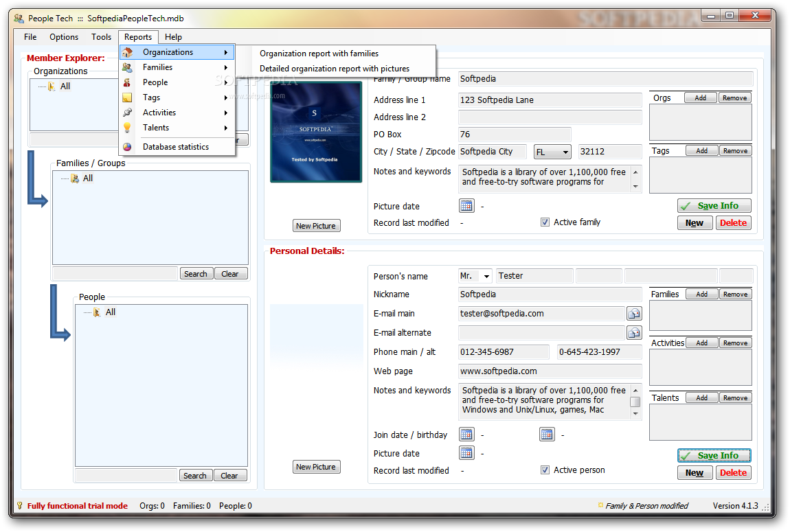Select All folder icon in People tree
The height and width of the screenshot is (532, 790).
(98, 312)
